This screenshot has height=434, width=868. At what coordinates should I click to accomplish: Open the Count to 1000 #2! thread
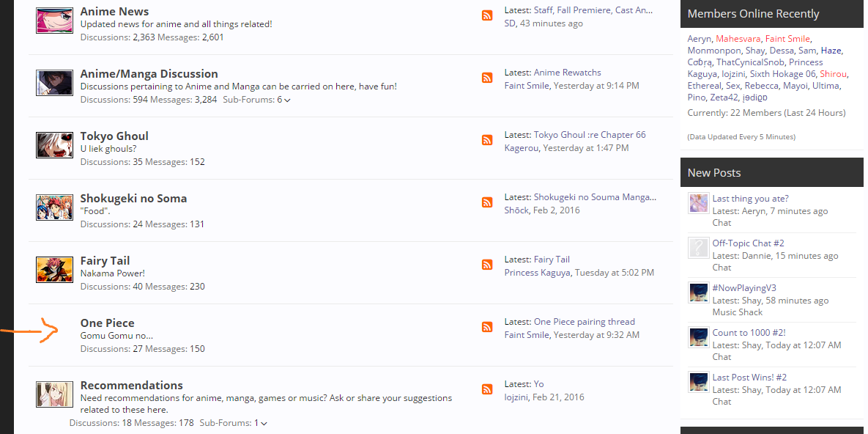749,333
